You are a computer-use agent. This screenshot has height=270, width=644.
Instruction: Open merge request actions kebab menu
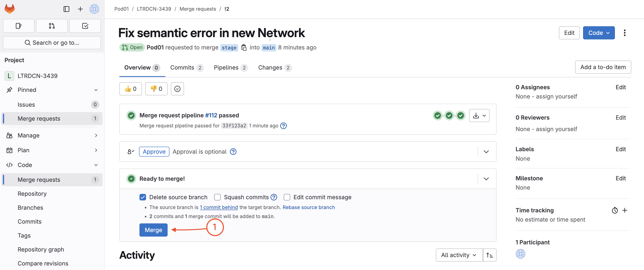click(x=625, y=33)
